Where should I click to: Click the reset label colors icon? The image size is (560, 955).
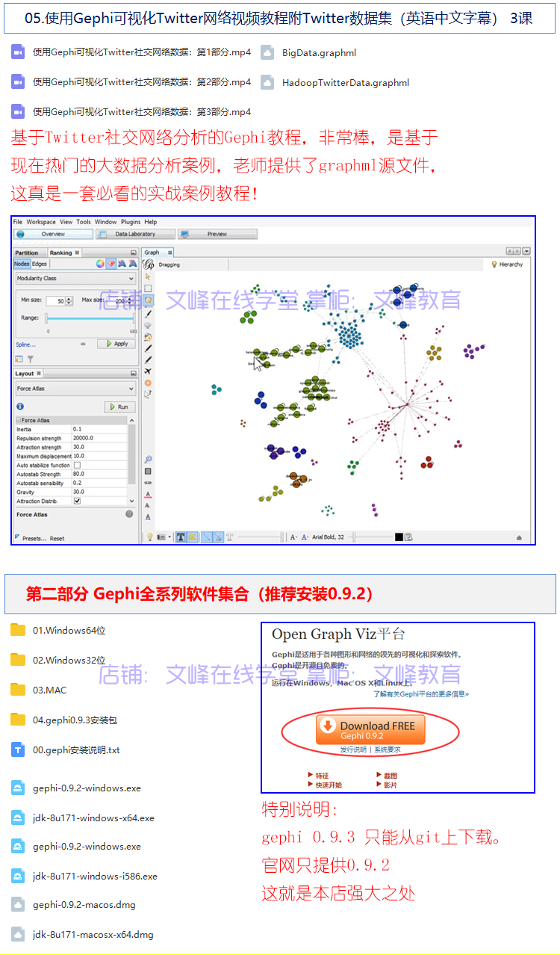148,494
